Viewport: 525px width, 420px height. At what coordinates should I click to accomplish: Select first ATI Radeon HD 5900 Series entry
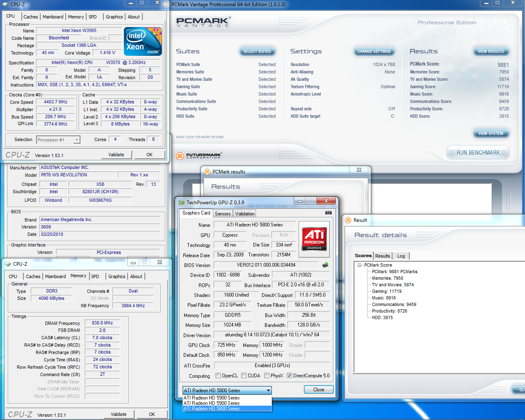[227, 398]
